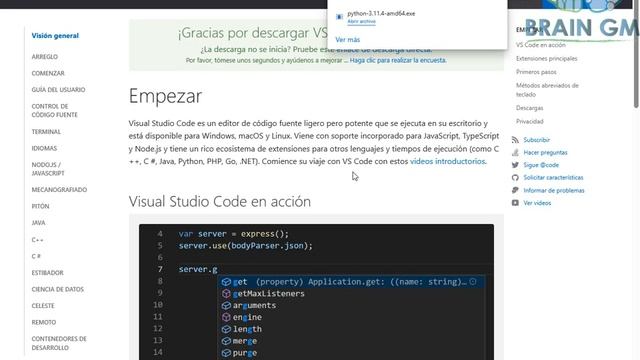This screenshot has width=640, height=360.
Task: Jump to Métodos abreviados de teclado
Action: coord(547,90)
